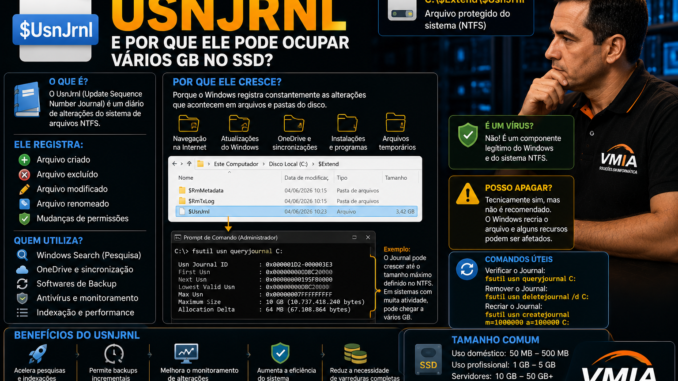The width and height of the screenshot is (678, 381).
Task: Open 'Disco Local (C:)' in the breadcrumb
Action: [x=288, y=164]
